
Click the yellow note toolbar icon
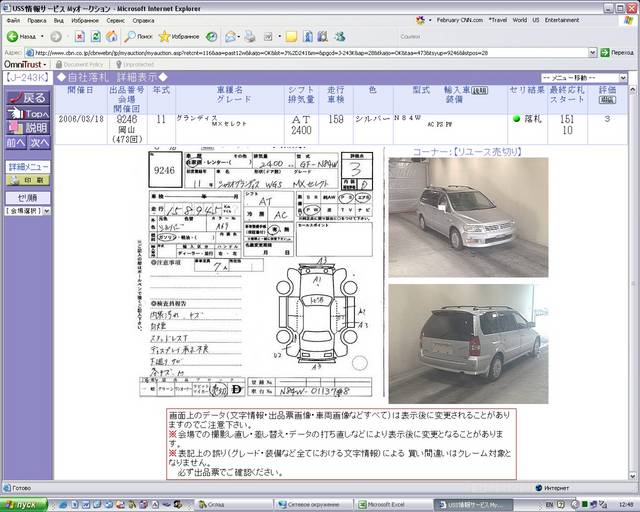click(x=291, y=37)
